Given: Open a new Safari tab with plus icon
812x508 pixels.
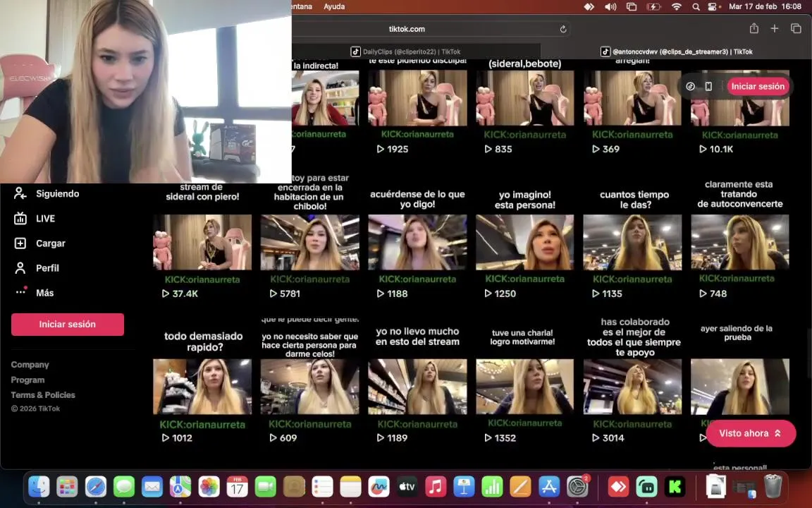Looking at the screenshot, I should pos(775,28).
